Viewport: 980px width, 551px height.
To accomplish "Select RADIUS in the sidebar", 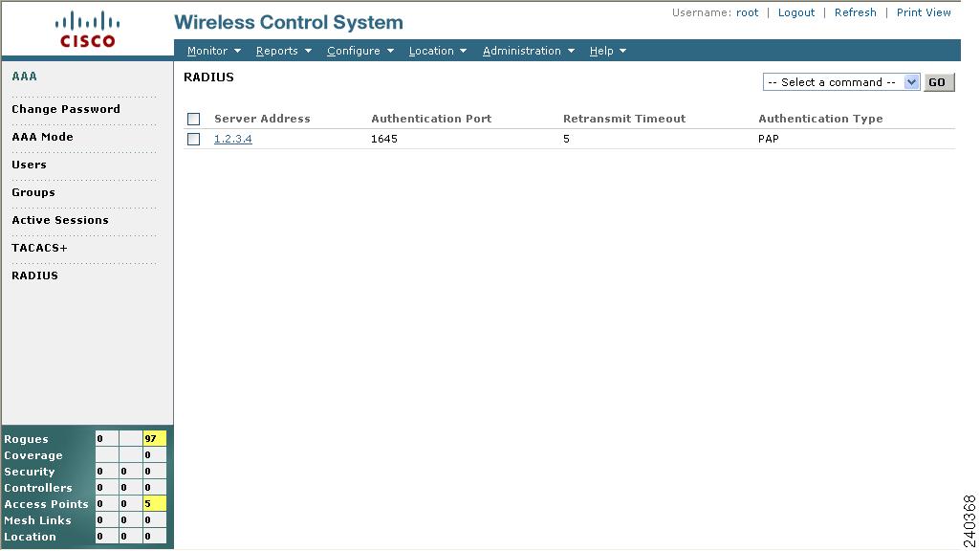I will coord(35,275).
